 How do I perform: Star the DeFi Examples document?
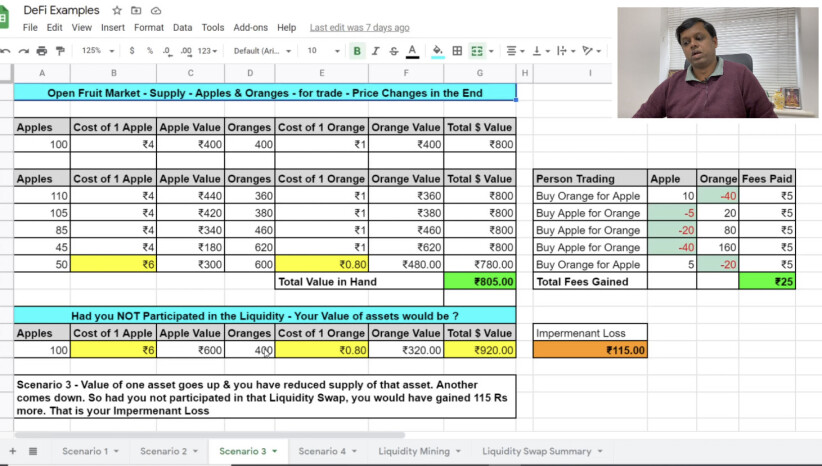[117, 10]
